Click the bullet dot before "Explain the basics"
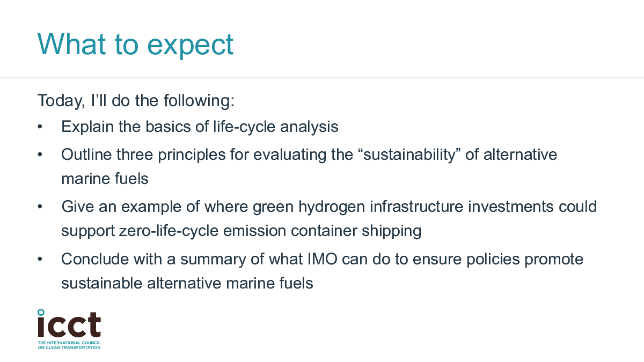 [40, 128]
